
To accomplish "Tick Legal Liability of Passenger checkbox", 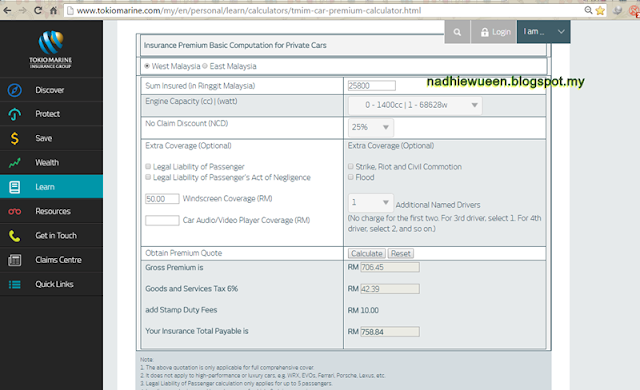I will click(x=148, y=166).
